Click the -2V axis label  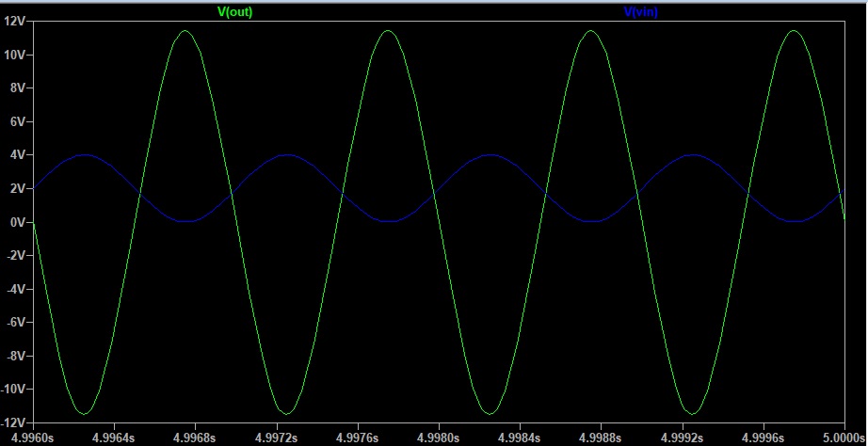[x=16, y=256]
